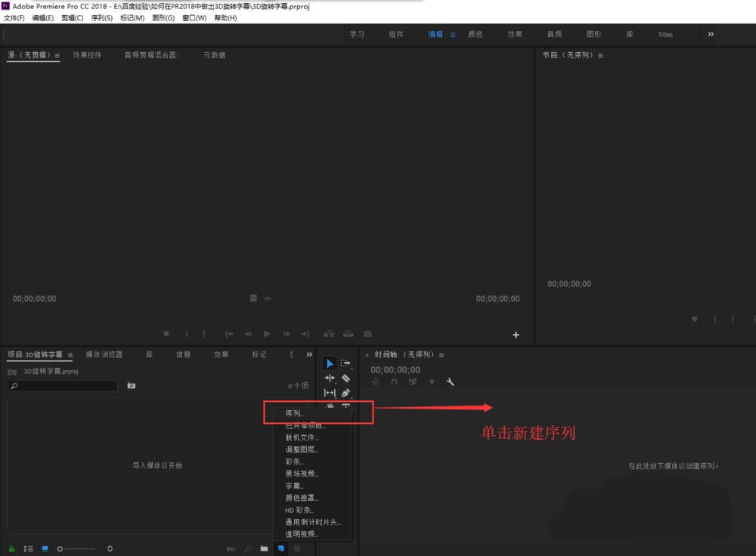Select the Pen tool in the tools panel

[346, 393]
